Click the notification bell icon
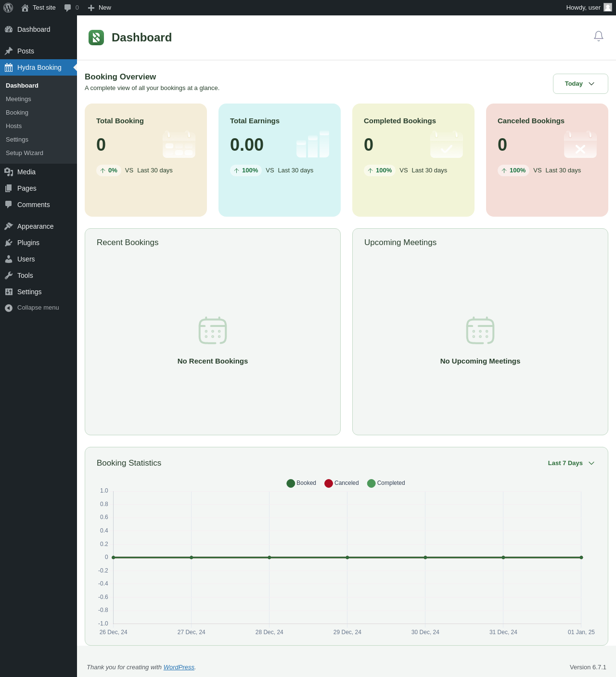Viewport: 616px width, 677px height. coord(598,36)
